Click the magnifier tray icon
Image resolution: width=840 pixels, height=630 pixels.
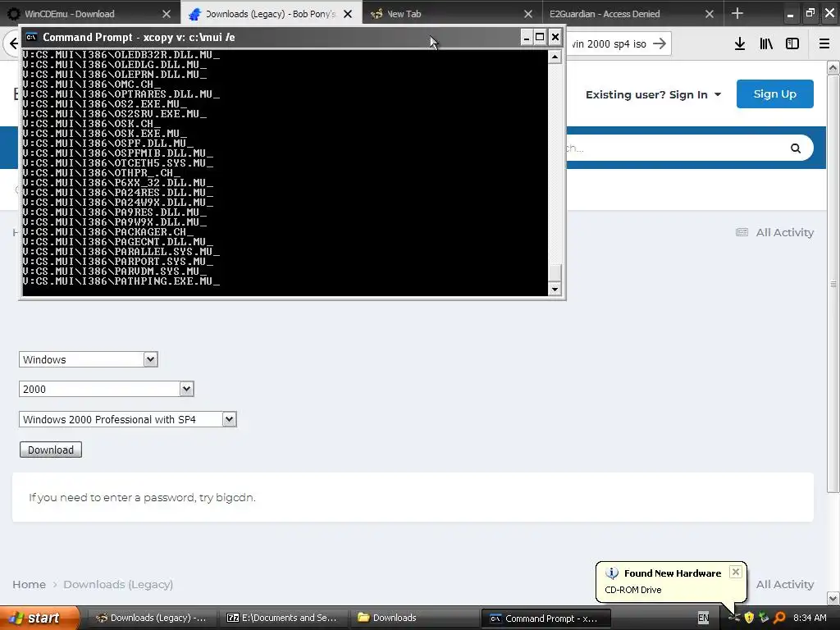[x=779, y=618]
